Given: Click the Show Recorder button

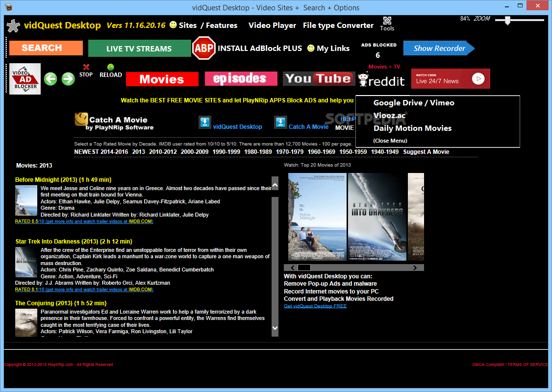Looking at the screenshot, I should (439, 48).
